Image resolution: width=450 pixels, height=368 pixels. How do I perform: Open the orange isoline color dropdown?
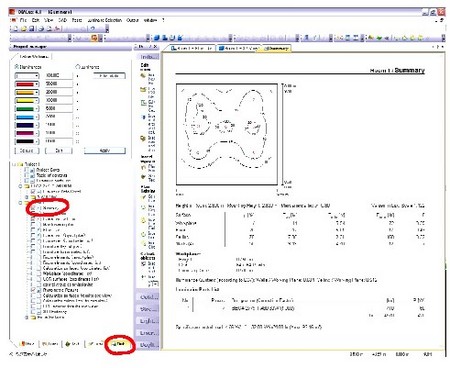tap(37, 92)
